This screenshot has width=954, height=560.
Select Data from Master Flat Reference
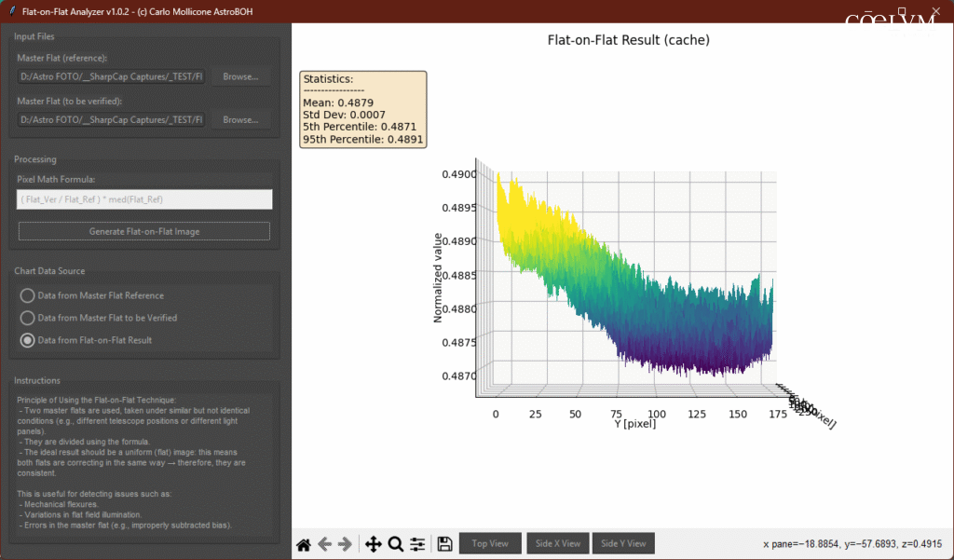28,295
